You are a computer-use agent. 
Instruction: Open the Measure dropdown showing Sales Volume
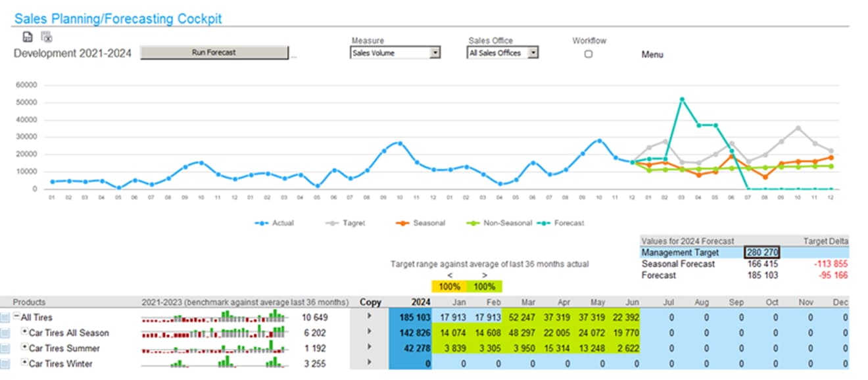click(434, 53)
